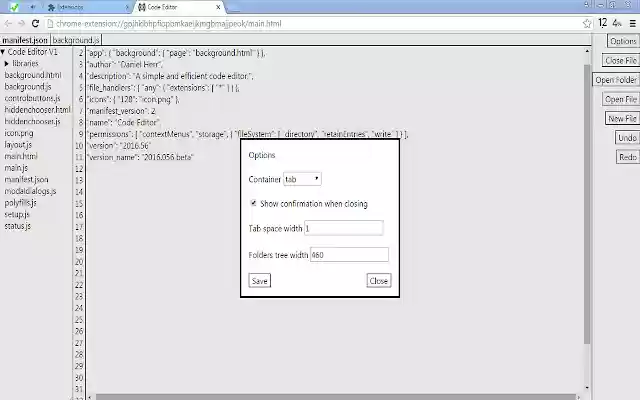Image resolution: width=640 pixels, height=400 pixels.
Task: Open background.js in the file tree
Action: point(28,87)
